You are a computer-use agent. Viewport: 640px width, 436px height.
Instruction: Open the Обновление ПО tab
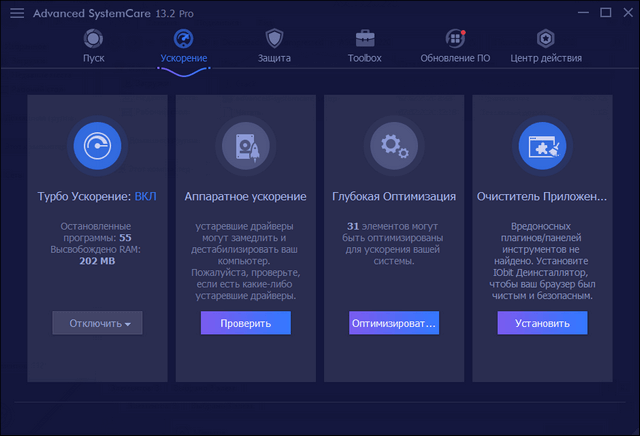(456, 58)
